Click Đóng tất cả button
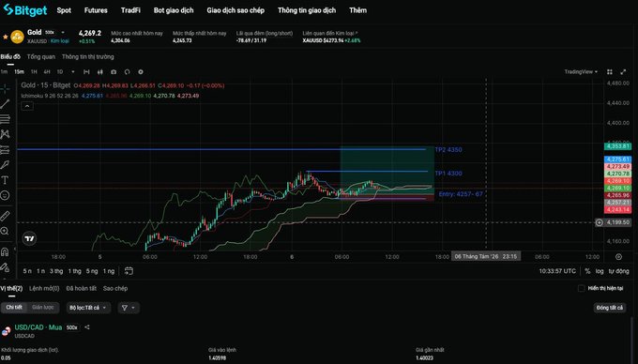 [610, 308]
